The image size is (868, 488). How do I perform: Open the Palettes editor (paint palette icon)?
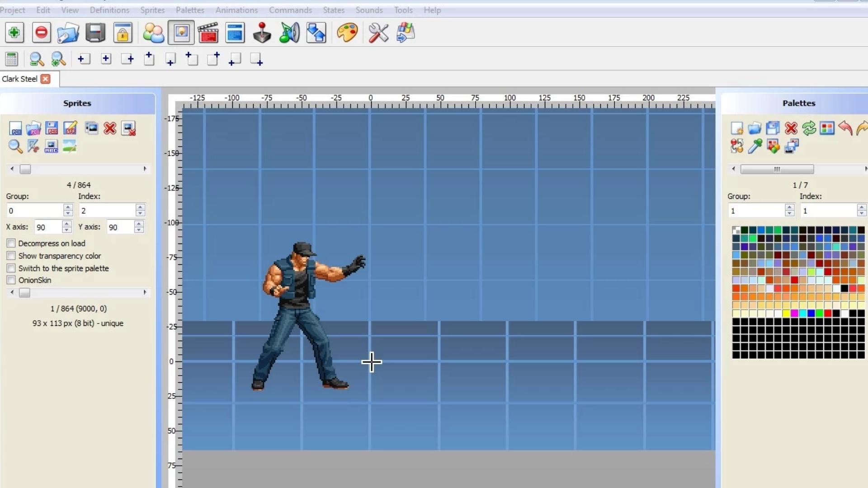click(347, 33)
